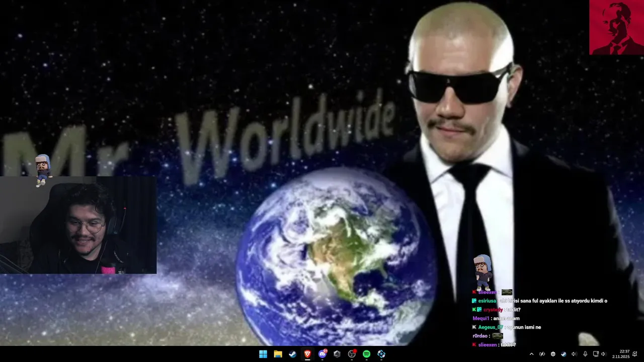The height and width of the screenshot is (362, 644).
Task: Click the red portrait avatar thumbnail
Action: pyautogui.click(x=616, y=27)
